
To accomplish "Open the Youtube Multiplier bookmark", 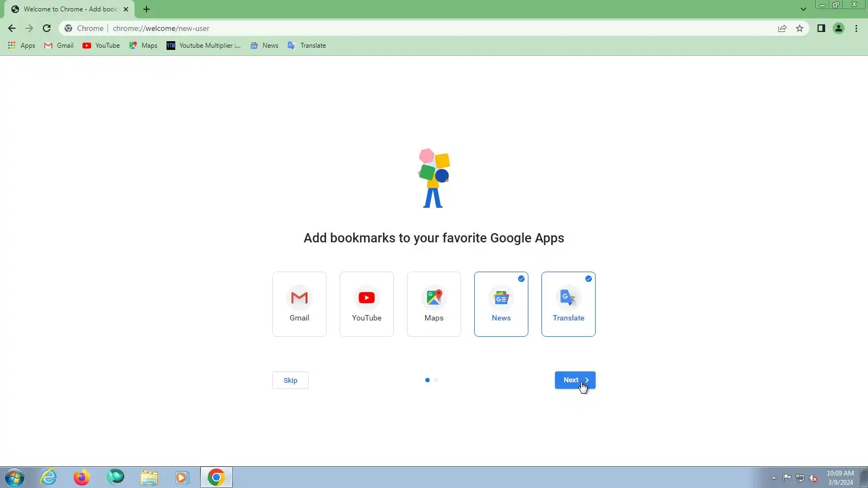I will (x=204, y=46).
